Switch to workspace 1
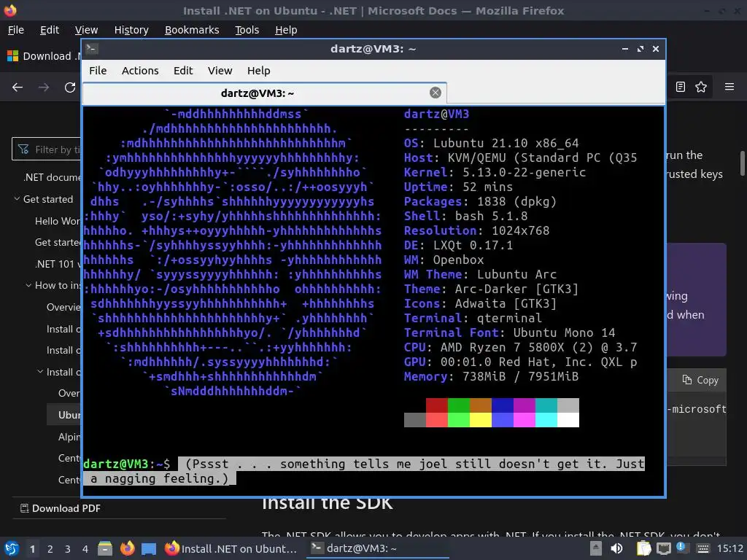The image size is (747, 560). 32,549
